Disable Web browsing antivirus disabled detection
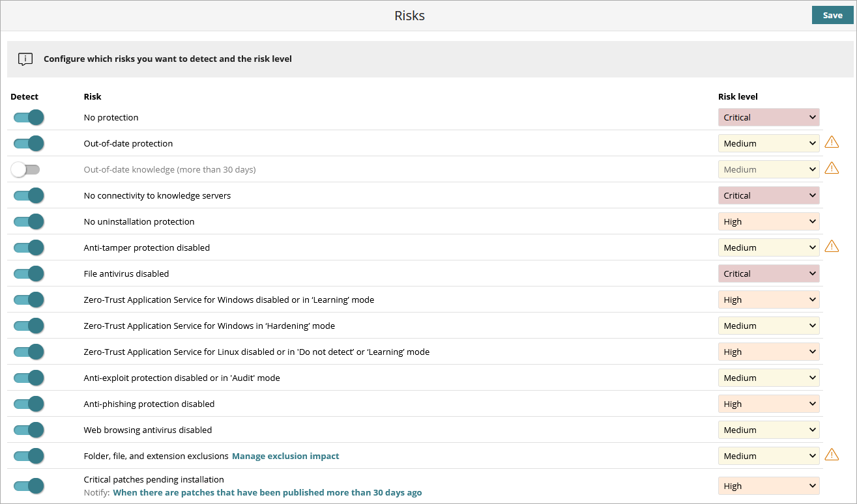Image resolution: width=857 pixels, height=504 pixels. [x=28, y=430]
